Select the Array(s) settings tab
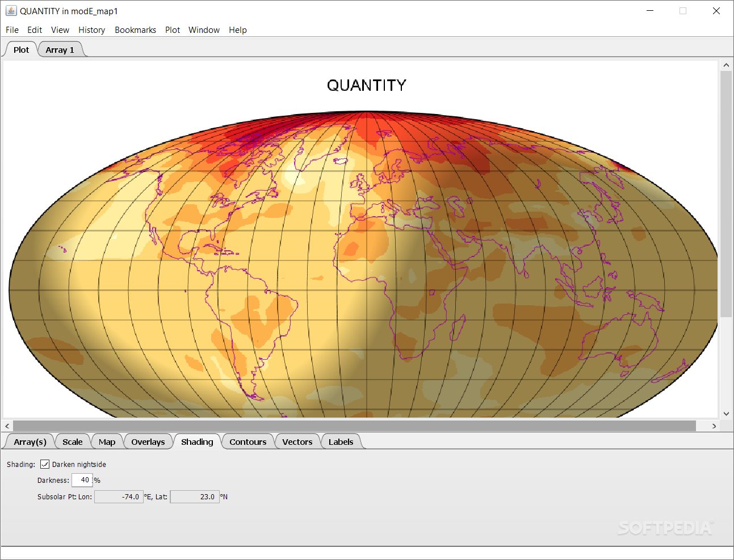This screenshot has width=734, height=560. (30, 442)
